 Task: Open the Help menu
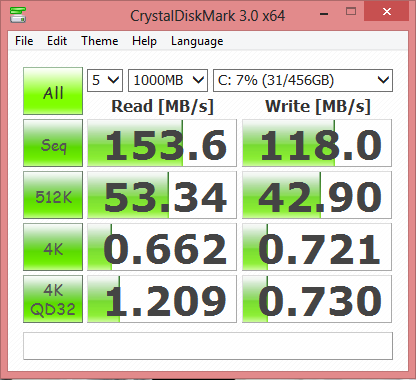(x=144, y=41)
